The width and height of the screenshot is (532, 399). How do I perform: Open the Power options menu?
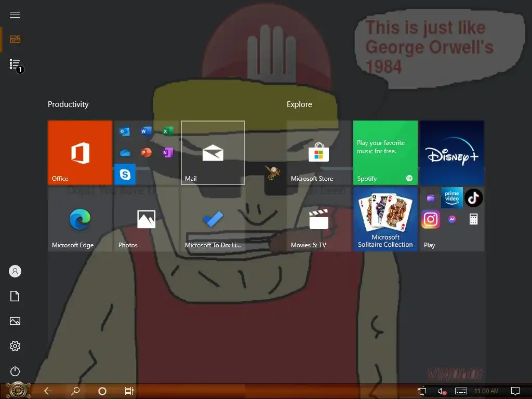[15, 371]
